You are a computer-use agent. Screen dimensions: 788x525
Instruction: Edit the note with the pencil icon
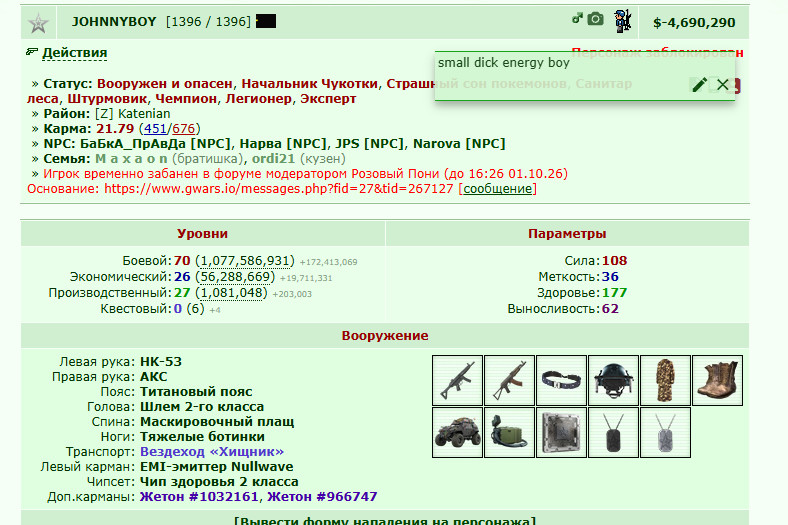(699, 85)
